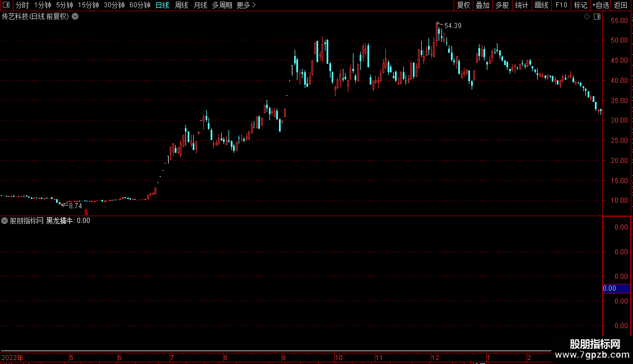The image size is (633, 364).
Task: Click the 传艺科技(日线.前复权) chart title
Action: pyautogui.click(x=35, y=17)
